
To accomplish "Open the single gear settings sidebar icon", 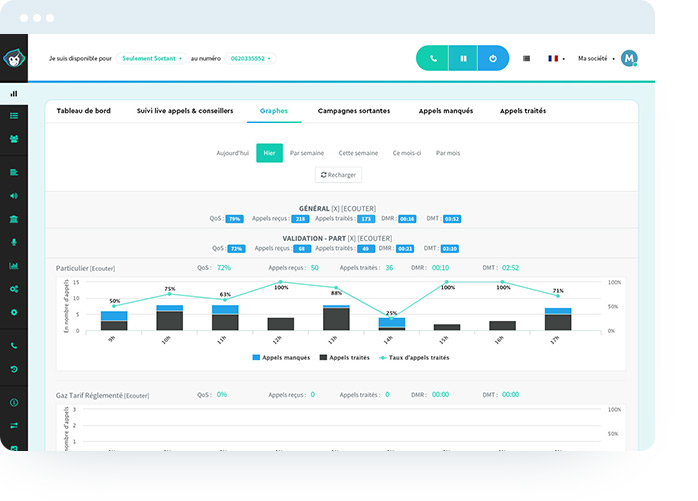I will (14, 312).
